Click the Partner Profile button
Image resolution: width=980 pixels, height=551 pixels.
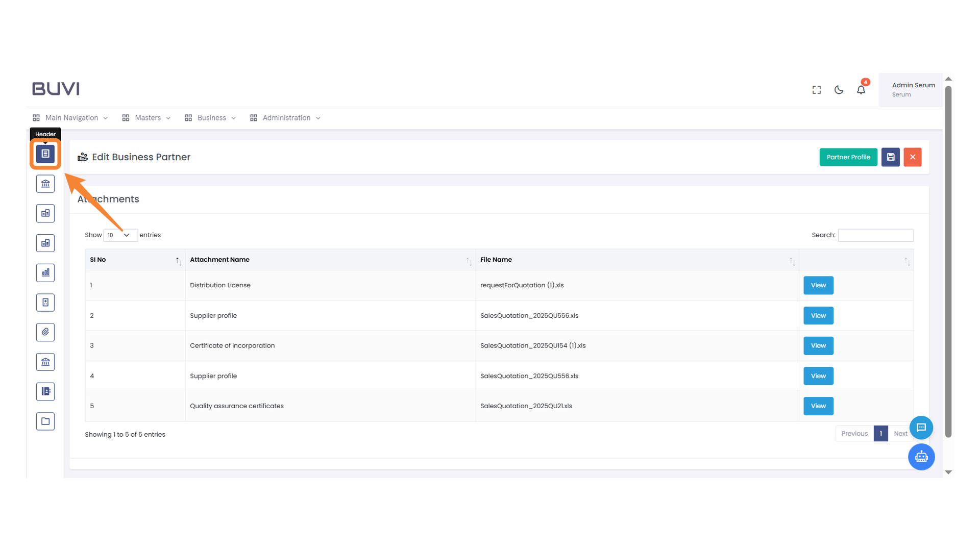point(848,157)
